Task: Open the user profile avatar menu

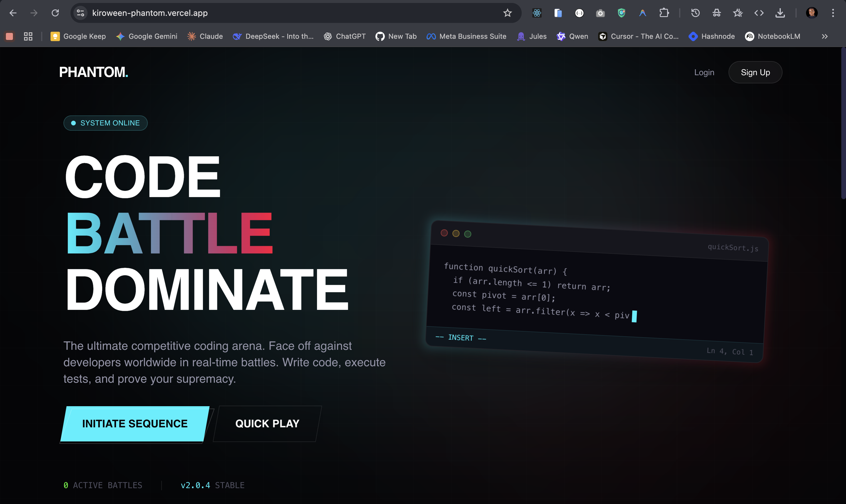Action: (812, 13)
